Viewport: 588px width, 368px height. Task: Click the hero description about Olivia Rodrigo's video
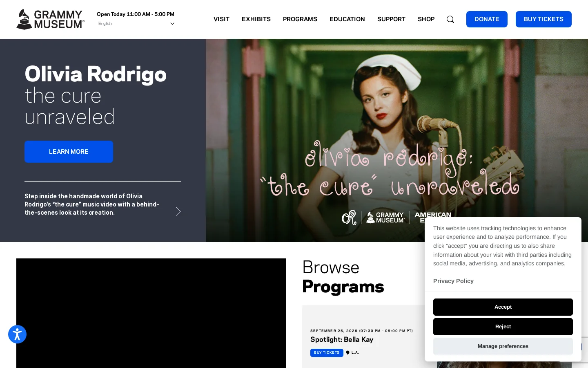tap(92, 204)
